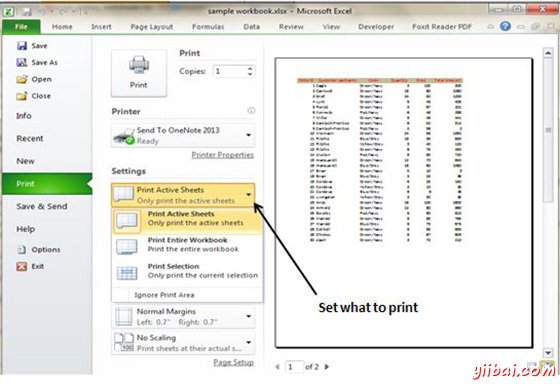Click the Normal Margins page icon

point(124,316)
